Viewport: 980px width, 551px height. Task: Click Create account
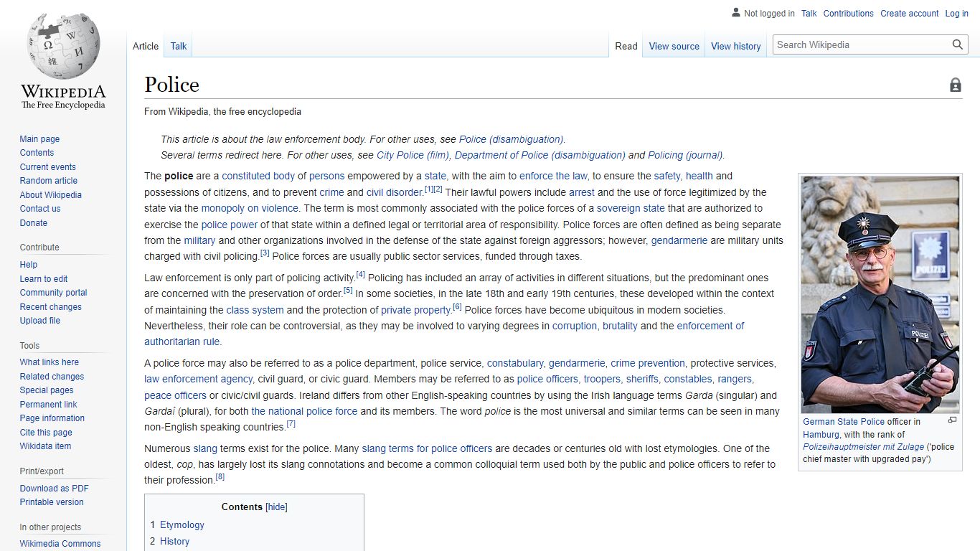point(910,13)
